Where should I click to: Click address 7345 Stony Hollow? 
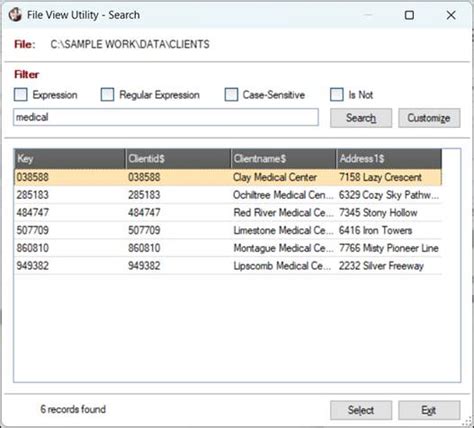click(x=378, y=212)
